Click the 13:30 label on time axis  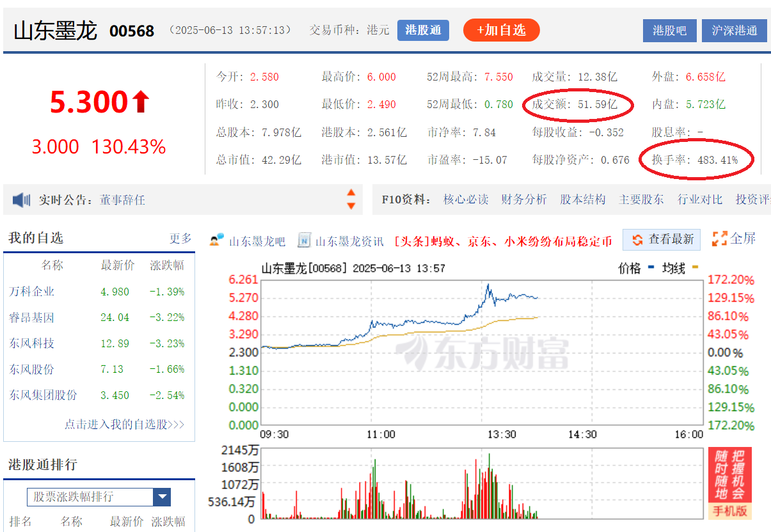[x=502, y=435]
